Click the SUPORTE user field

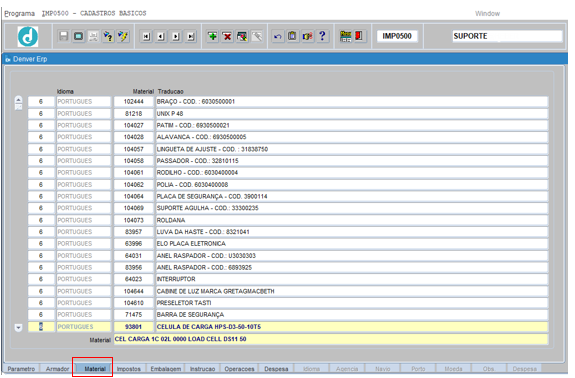coord(507,36)
